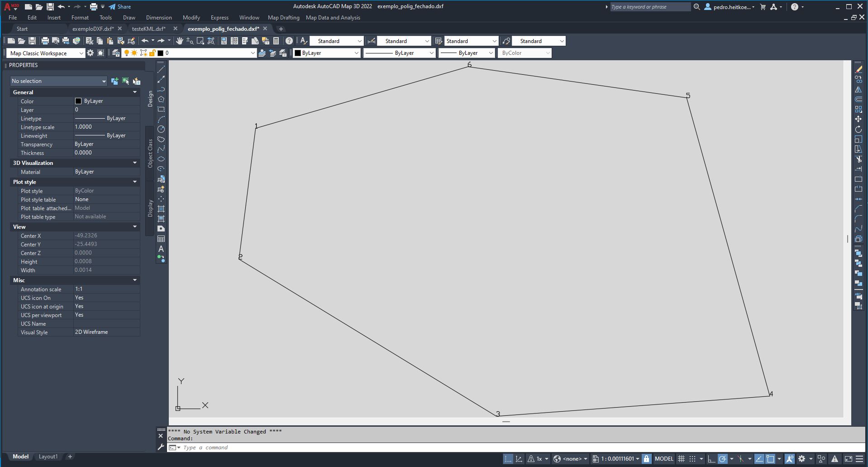
Task: Open the Map Drafting menu
Action: point(284,18)
